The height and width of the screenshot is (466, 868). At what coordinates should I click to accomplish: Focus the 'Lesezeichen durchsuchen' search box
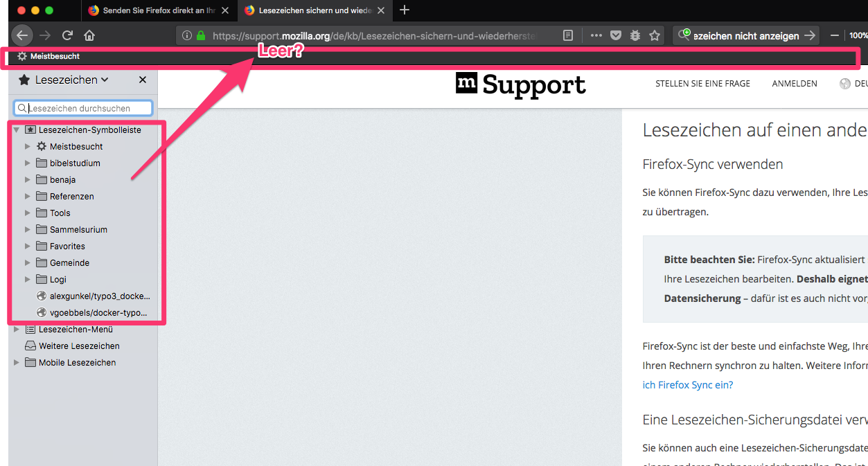pyautogui.click(x=83, y=108)
